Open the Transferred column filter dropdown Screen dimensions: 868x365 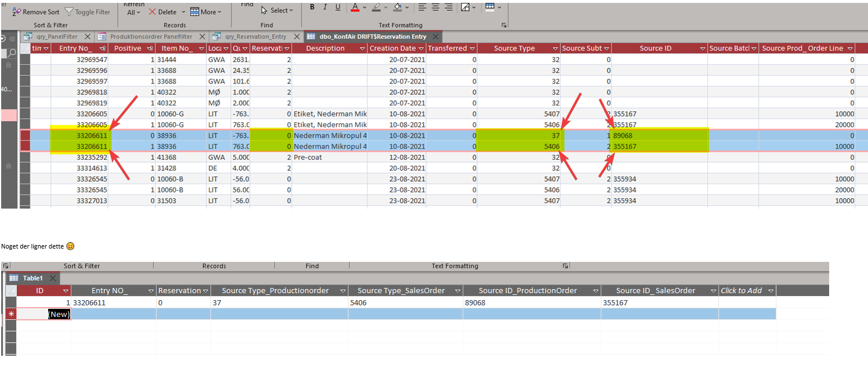pos(472,49)
